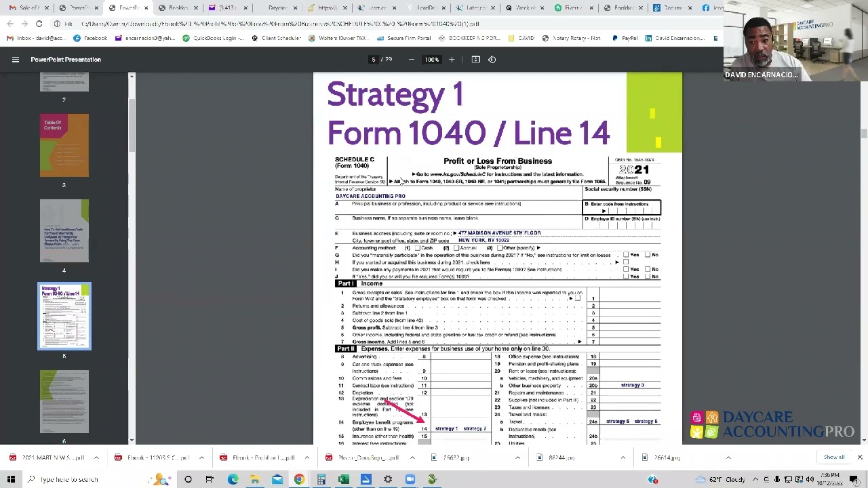Viewport: 868px width, 488px height.
Task: Open Cortana circle icon in taskbar
Action: [188, 479]
